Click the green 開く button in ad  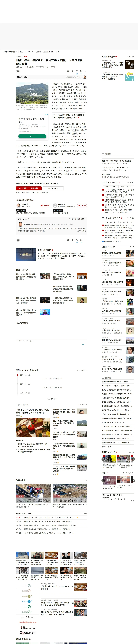point(32,136)
